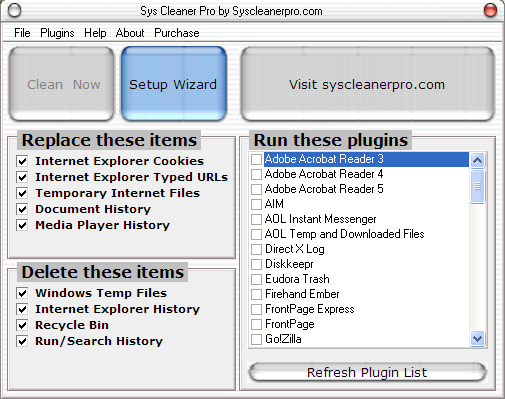505x399 pixels.
Task: Check the Adobe Acrobat Reader 4 plugin
Action: point(256,174)
